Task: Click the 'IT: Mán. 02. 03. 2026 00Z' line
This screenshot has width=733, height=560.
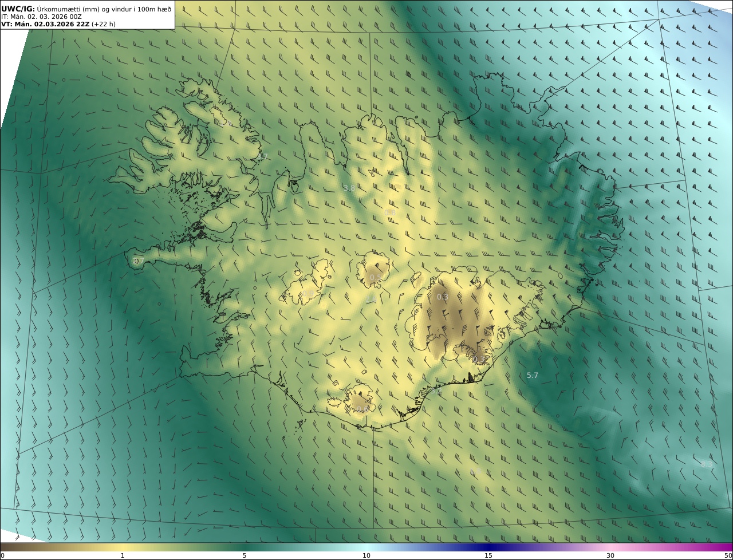Action: tap(41, 17)
